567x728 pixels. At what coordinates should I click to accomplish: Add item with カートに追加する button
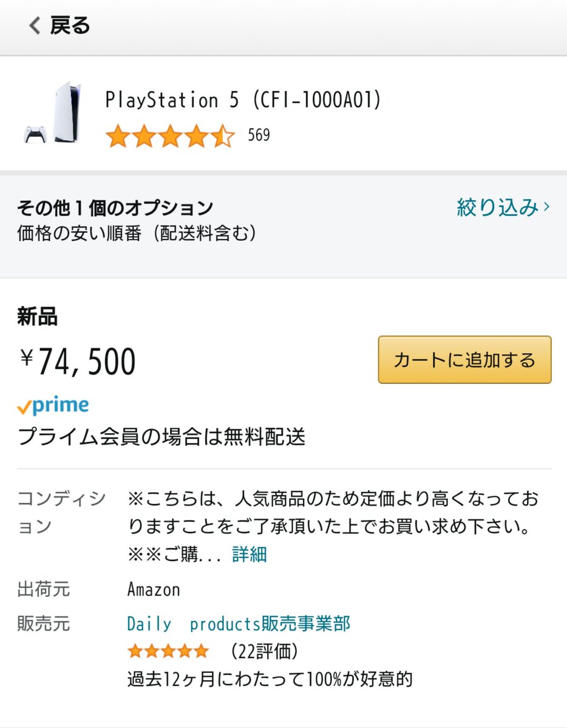[464, 360]
